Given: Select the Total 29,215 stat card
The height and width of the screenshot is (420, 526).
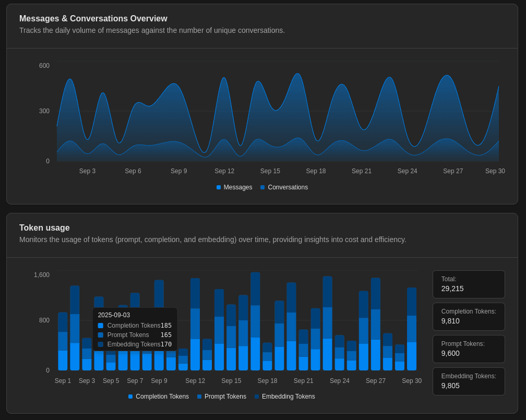Looking at the screenshot, I should click(468, 284).
